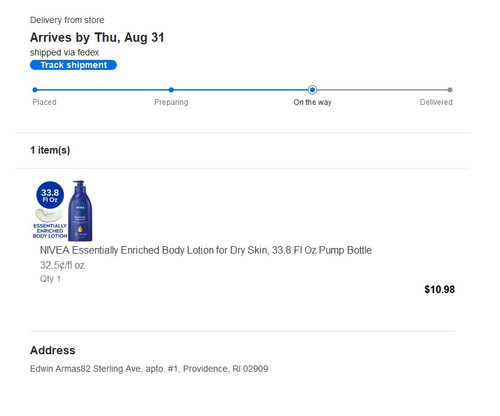Click the 1 item(s) heading

point(50,150)
